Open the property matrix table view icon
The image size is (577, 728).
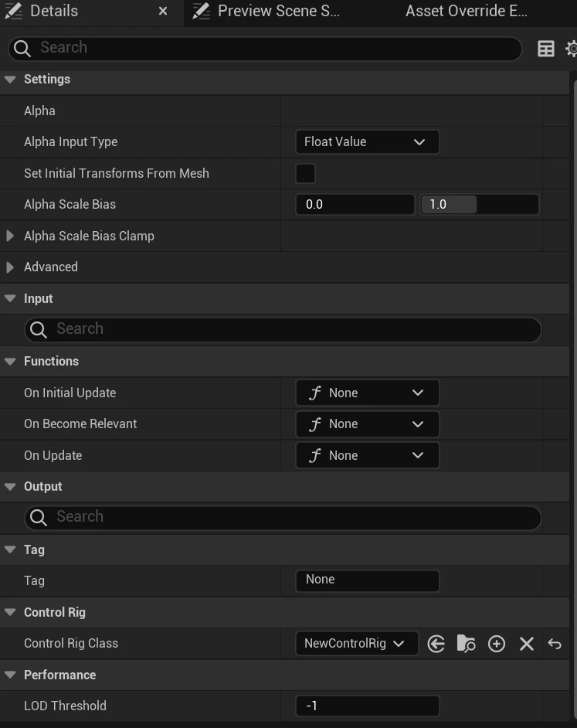tap(546, 48)
